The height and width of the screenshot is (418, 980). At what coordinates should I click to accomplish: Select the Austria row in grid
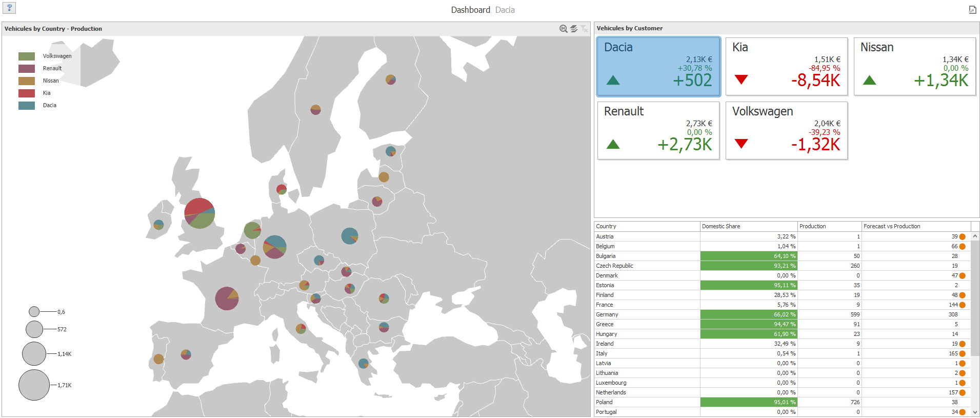tap(783, 236)
